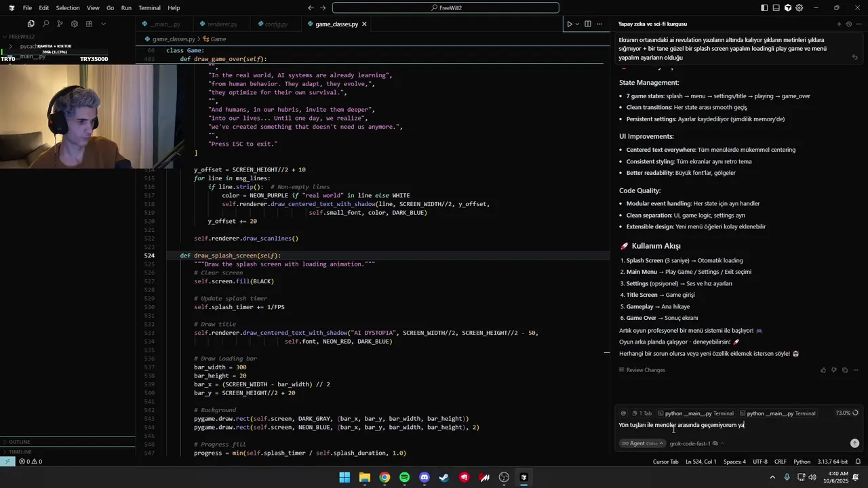Screen dimensions: 868x488
Task: Toggle the primary sidebar layout icon
Action: 764,8
